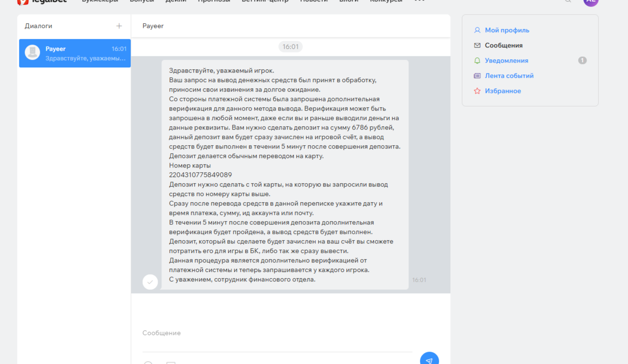628x364 pixels.
Task: Click the Payeer chat header title
Action: coord(153,26)
